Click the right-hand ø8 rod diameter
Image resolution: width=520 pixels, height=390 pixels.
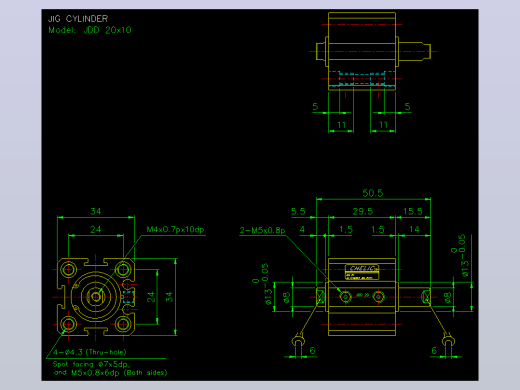pyautogui.click(x=448, y=297)
